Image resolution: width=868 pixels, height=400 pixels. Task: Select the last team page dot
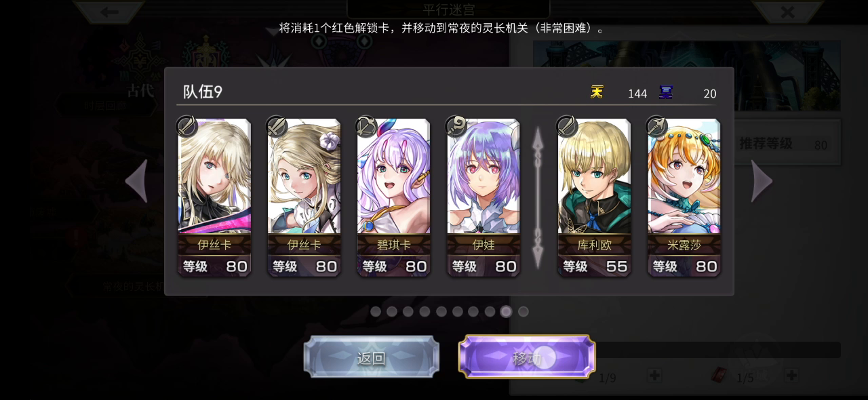[523, 311]
